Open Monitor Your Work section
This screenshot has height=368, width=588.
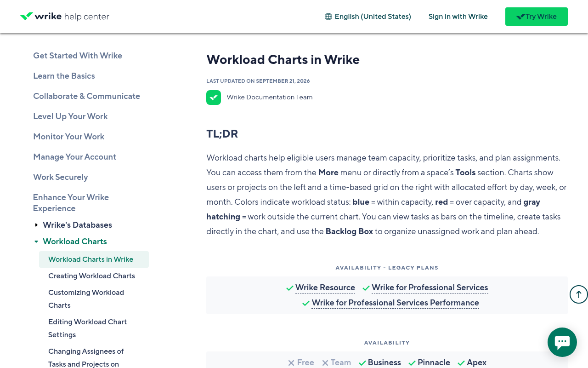[x=68, y=137]
